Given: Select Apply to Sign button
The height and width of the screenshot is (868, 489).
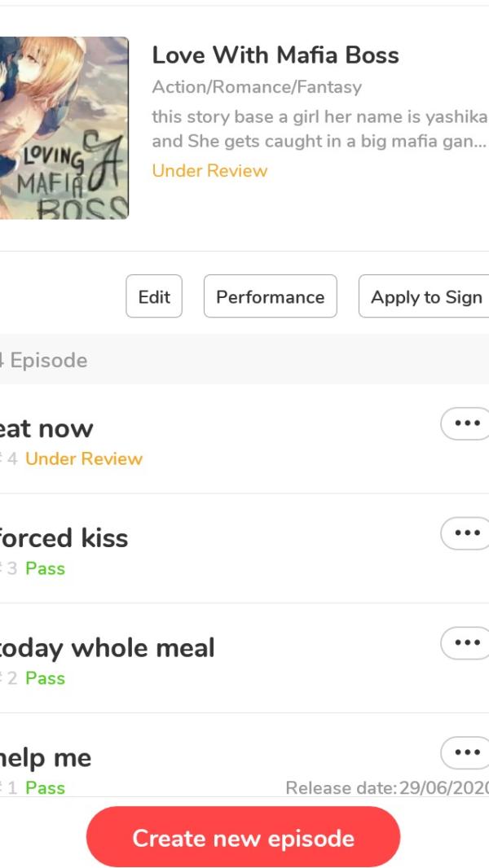Looking at the screenshot, I should pyautogui.click(x=425, y=296).
